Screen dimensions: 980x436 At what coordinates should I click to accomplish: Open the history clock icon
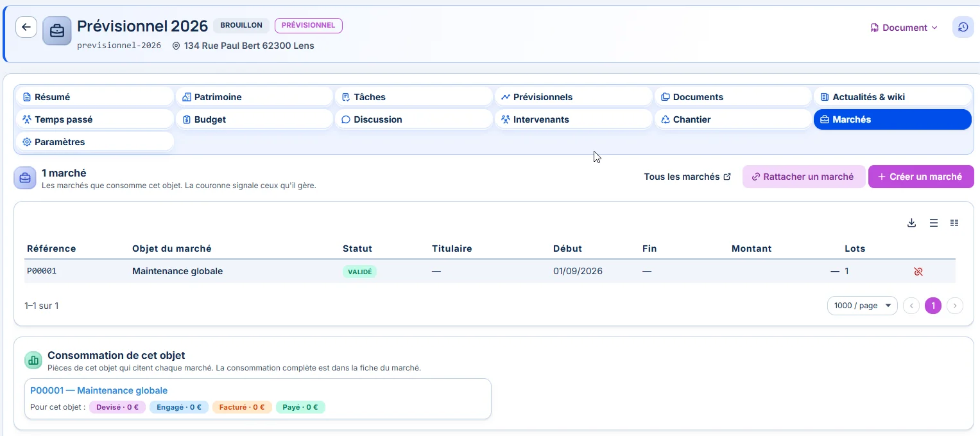[963, 27]
